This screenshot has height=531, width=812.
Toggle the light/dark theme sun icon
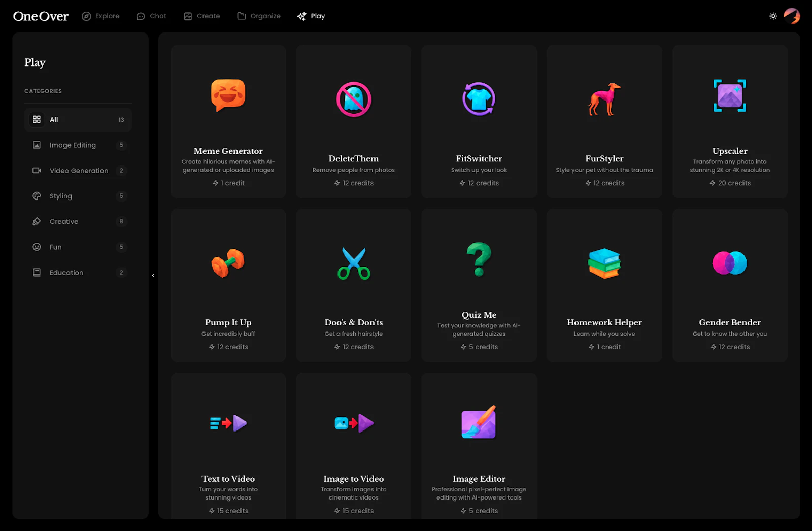[x=773, y=16]
